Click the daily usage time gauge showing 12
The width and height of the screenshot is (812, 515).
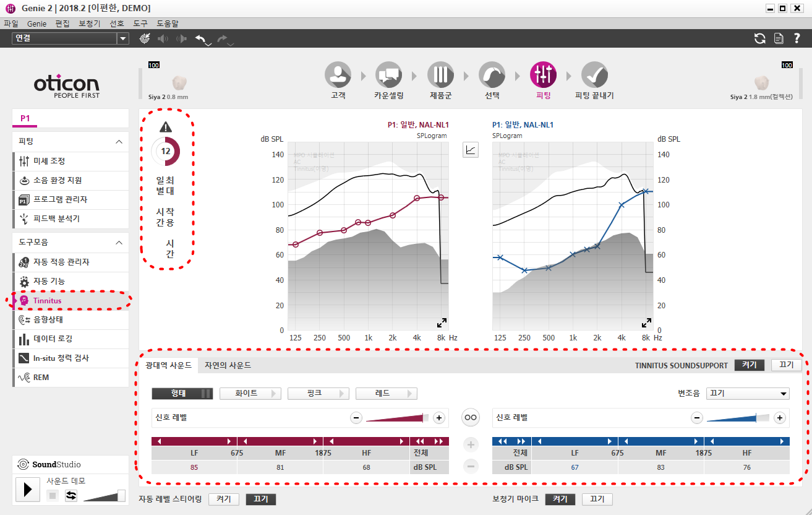165,151
